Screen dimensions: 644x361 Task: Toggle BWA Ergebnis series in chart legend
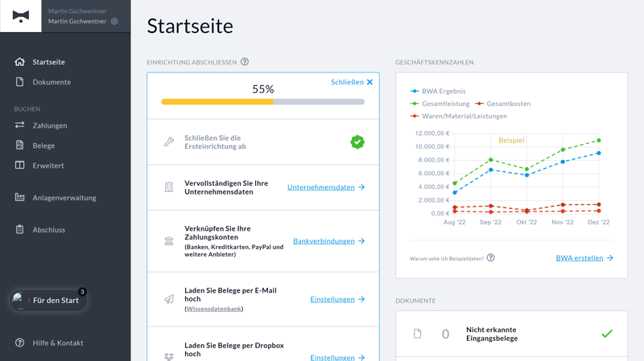point(438,91)
